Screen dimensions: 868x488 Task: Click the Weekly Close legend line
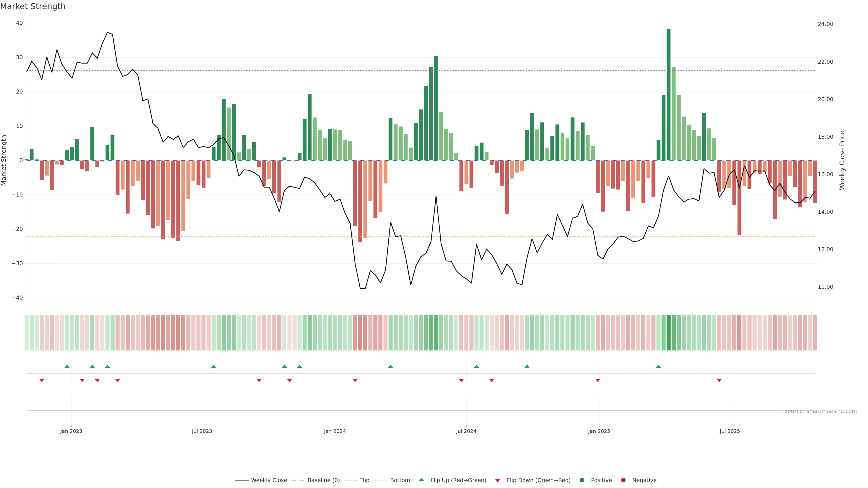pyautogui.click(x=242, y=480)
